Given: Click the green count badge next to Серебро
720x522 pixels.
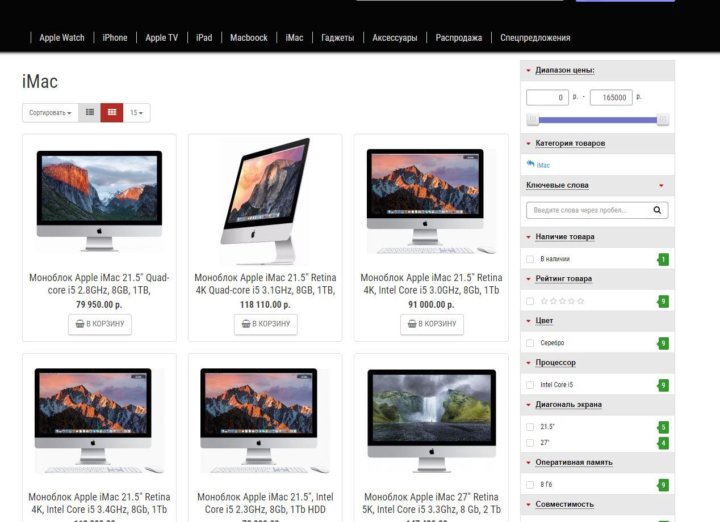Looking at the screenshot, I should coord(663,343).
